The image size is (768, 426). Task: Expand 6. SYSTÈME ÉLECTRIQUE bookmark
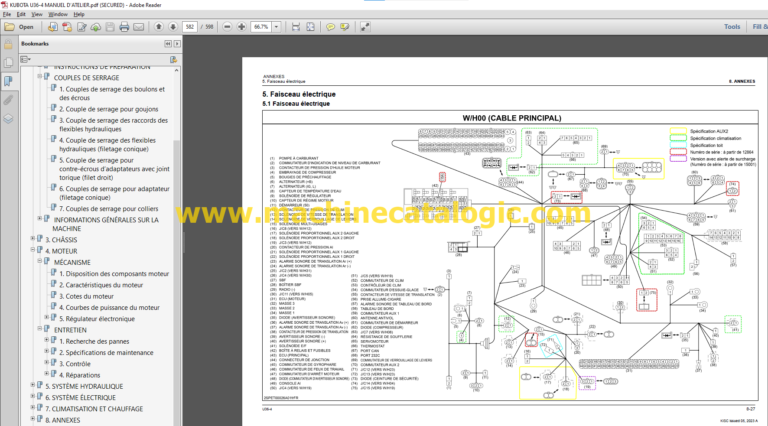[x=33, y=397]
